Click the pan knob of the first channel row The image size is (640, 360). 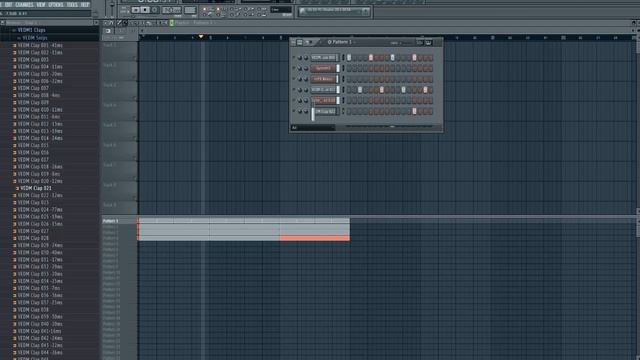click(300, 58)
